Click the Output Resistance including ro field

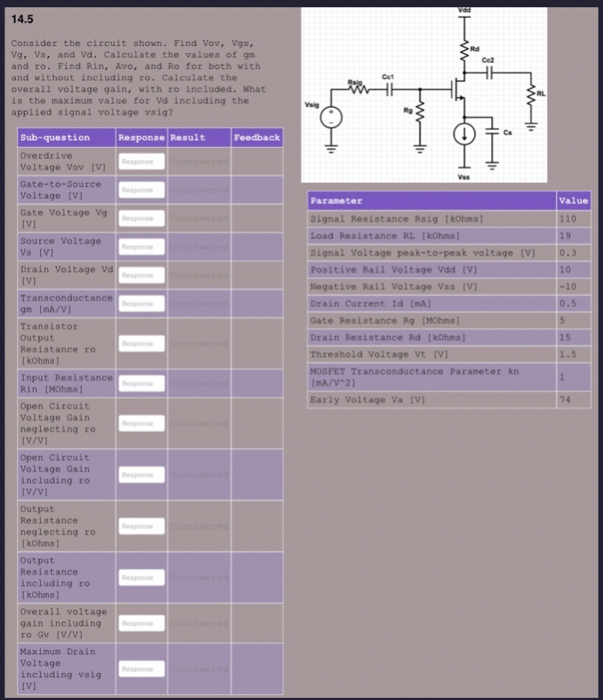(141, 577)
